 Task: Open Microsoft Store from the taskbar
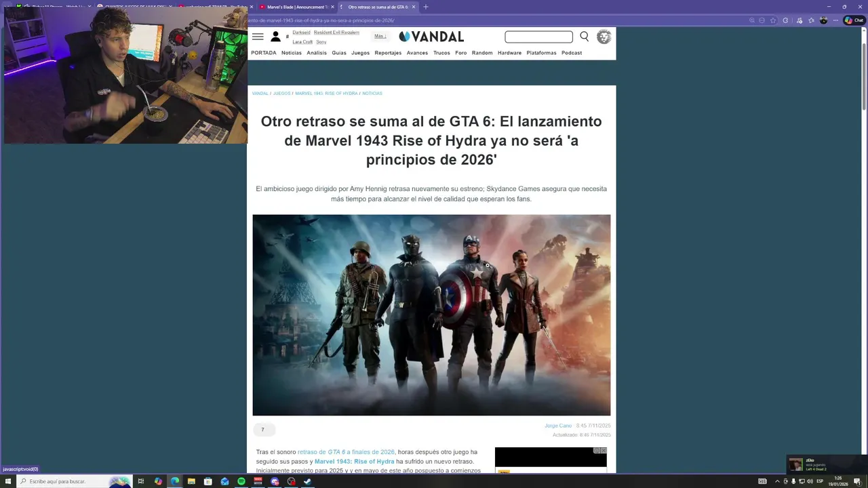[x=208, y=481]
